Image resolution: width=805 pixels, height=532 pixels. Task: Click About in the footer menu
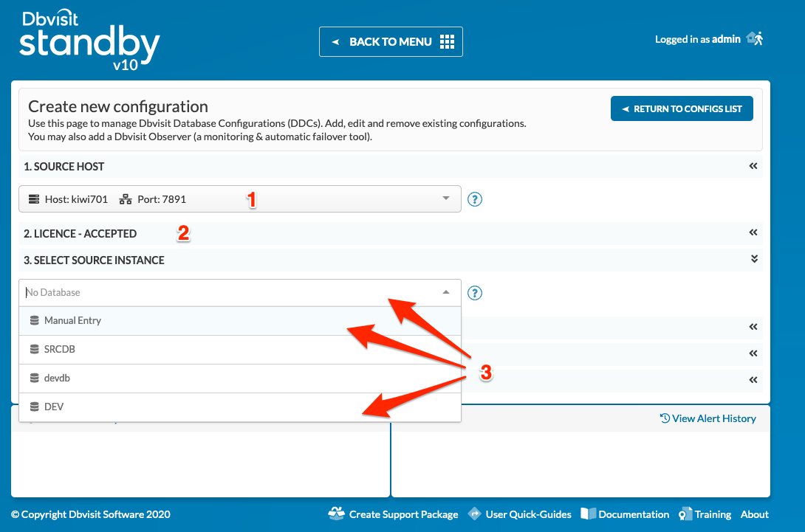[x=754, y=514]
